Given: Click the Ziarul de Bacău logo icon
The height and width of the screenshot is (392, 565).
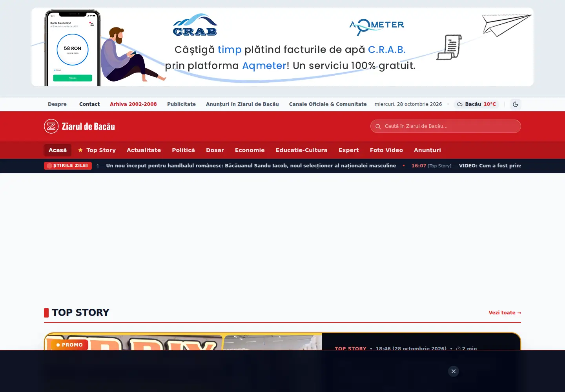Looking at the screenshot, I should pos(51,126).
